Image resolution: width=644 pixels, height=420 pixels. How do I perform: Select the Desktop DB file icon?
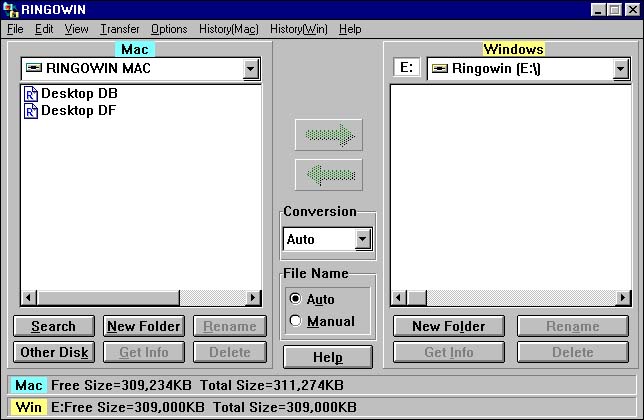[x=31, y=93]
